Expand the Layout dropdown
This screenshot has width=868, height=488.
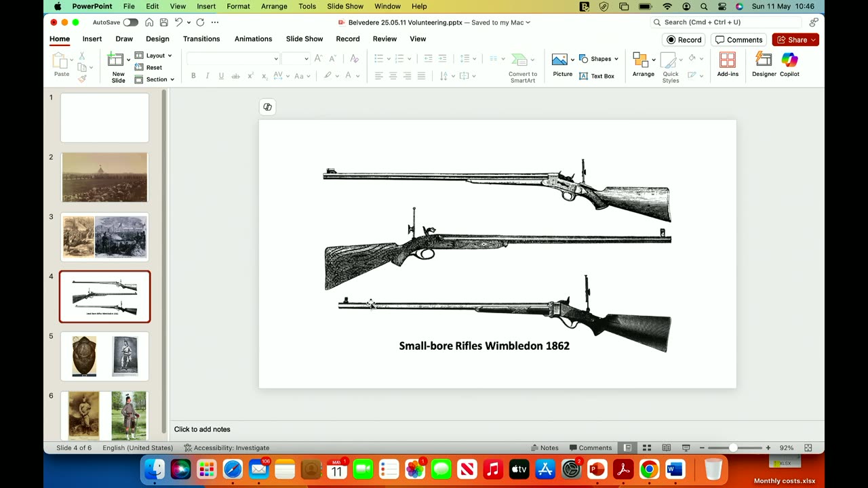pos(154,56)
